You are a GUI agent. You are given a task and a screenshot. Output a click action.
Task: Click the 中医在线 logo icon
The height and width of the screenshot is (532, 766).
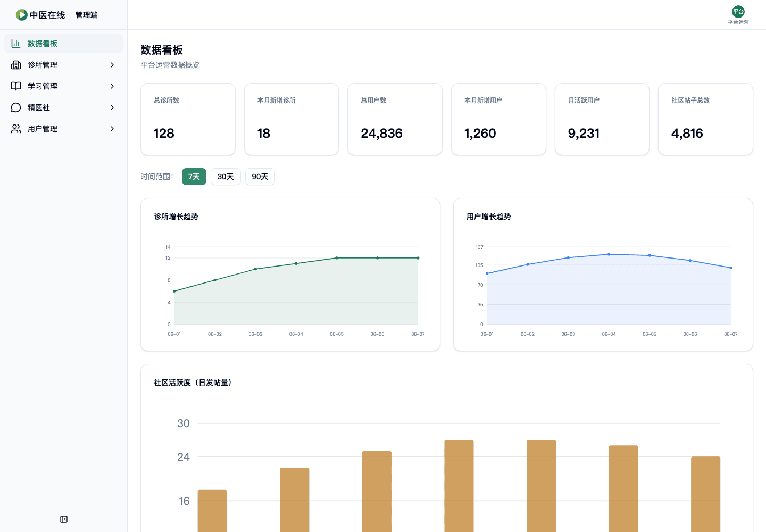21,15
